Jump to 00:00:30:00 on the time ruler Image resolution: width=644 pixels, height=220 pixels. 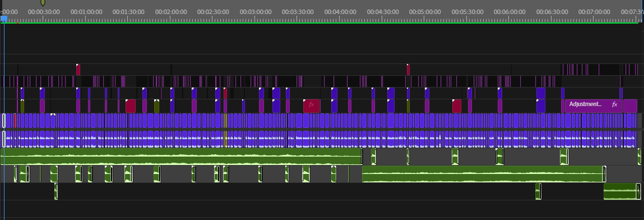(44, 12)
